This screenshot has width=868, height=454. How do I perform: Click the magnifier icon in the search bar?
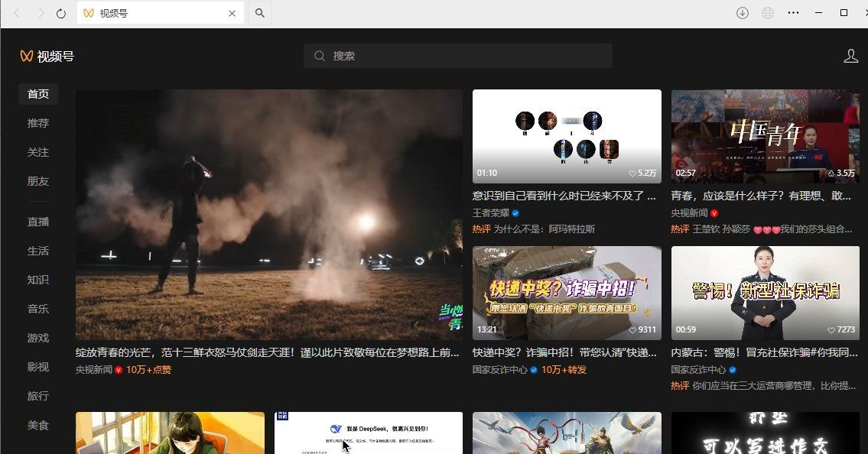(x=320, y=55)
